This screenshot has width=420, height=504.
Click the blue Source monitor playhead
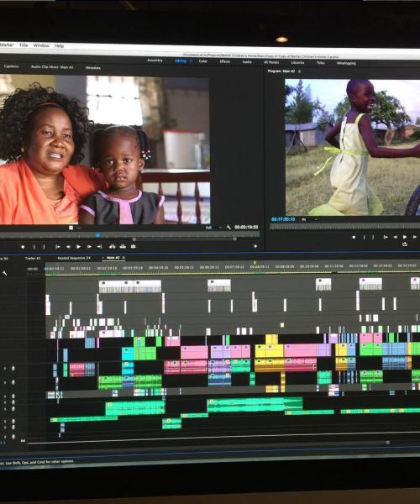tap(98, 235)
